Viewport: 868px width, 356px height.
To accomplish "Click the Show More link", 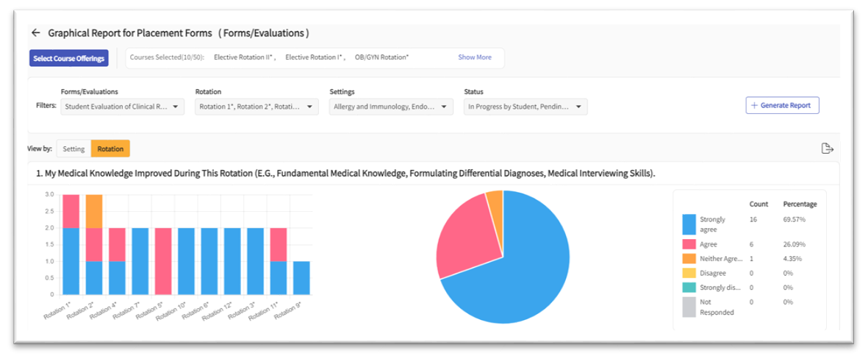I will pos(475,57).
